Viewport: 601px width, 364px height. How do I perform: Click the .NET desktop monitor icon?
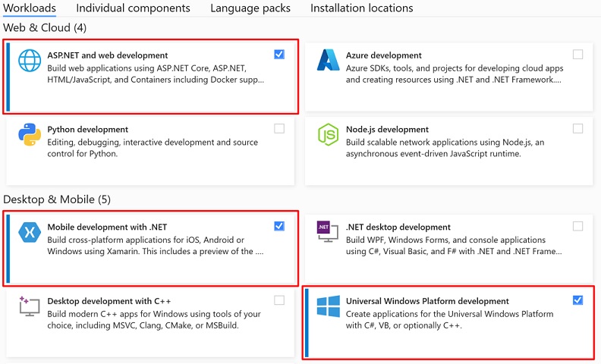coord(328,231)
